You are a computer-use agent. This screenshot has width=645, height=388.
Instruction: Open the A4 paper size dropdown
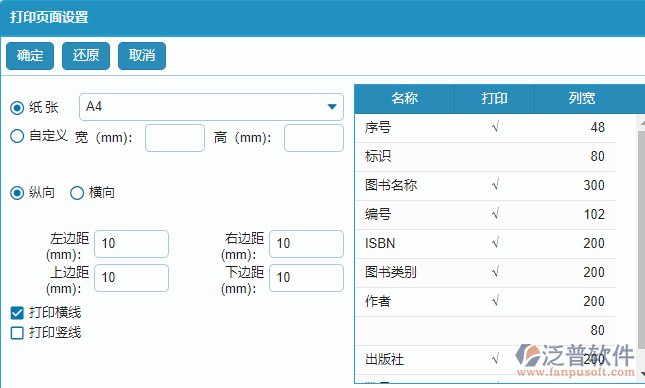tap(211, 107)
